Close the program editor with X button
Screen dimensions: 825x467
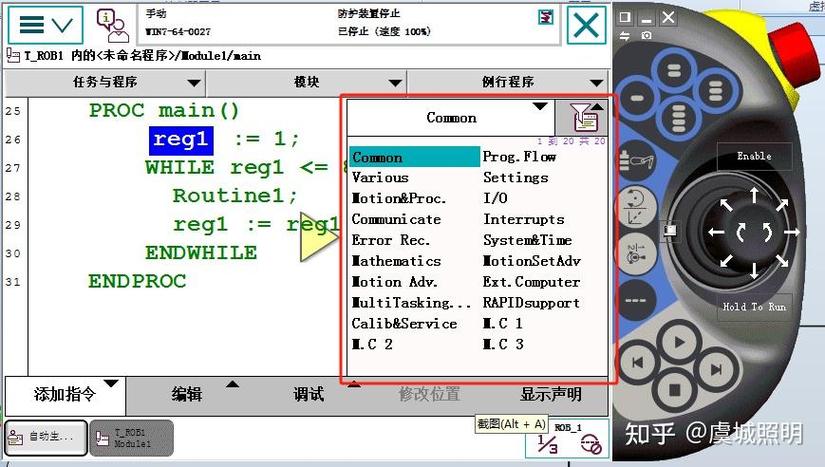click(586, 25)
